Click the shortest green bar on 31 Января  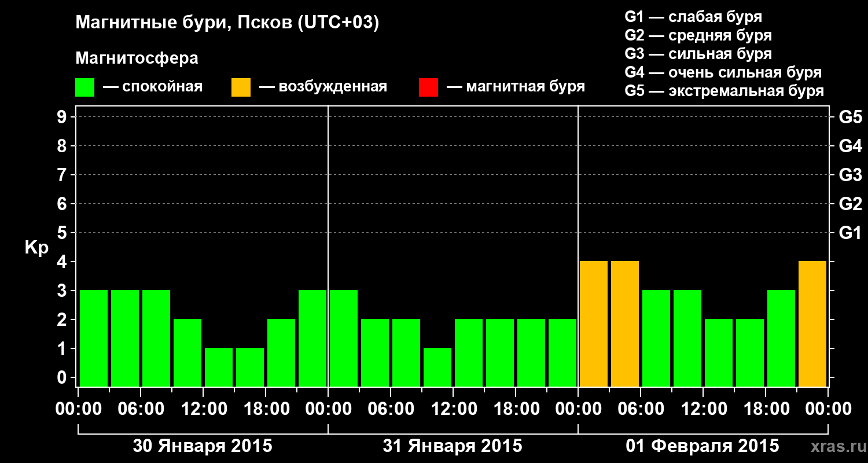coord(437,367)
